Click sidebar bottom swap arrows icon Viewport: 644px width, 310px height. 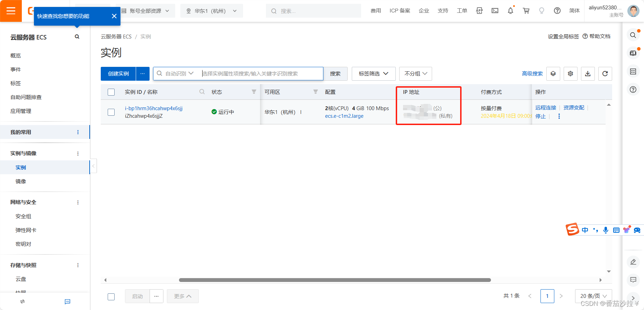23,301
